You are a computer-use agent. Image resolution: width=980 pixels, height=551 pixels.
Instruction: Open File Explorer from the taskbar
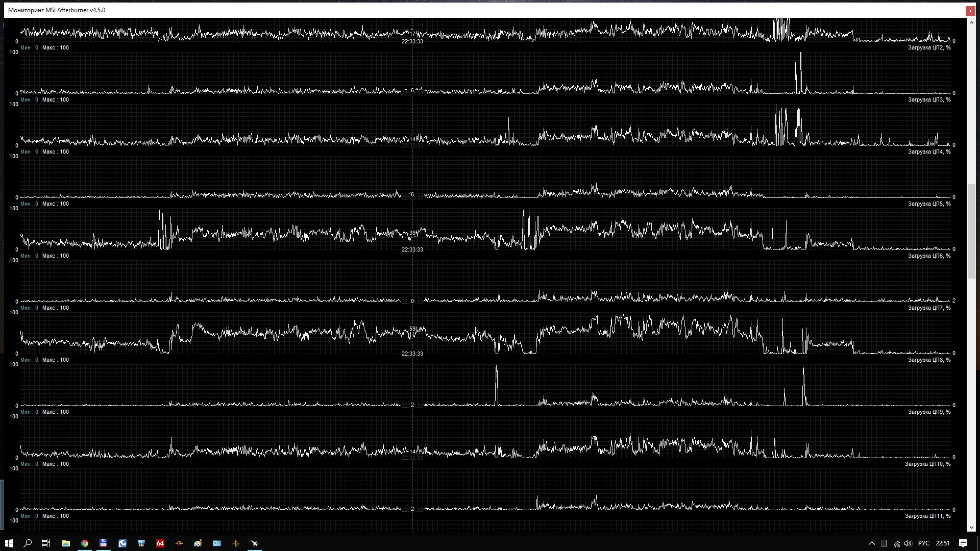coord(65,543)
